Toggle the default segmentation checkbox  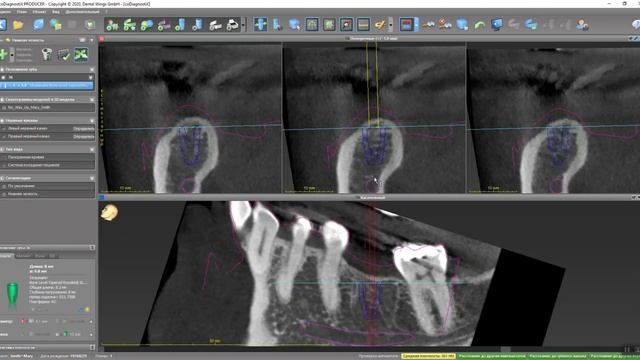click(x=4, y=186)
